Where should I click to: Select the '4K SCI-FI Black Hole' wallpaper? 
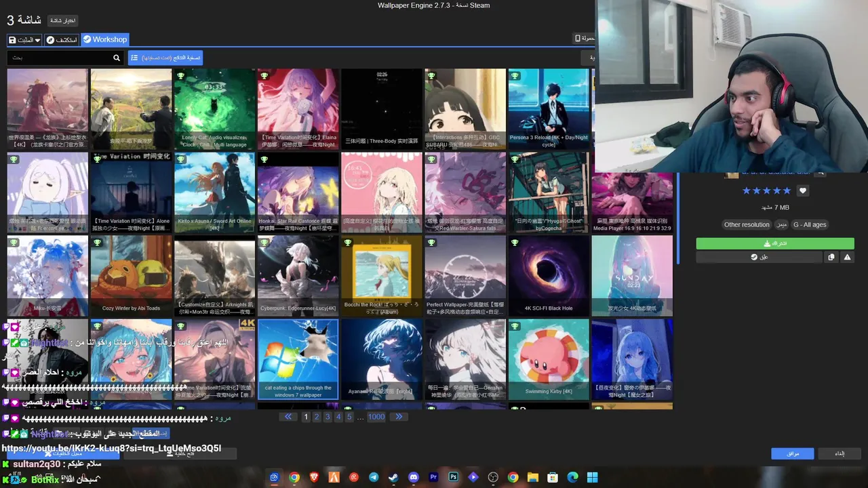click(x=549, y=276)
